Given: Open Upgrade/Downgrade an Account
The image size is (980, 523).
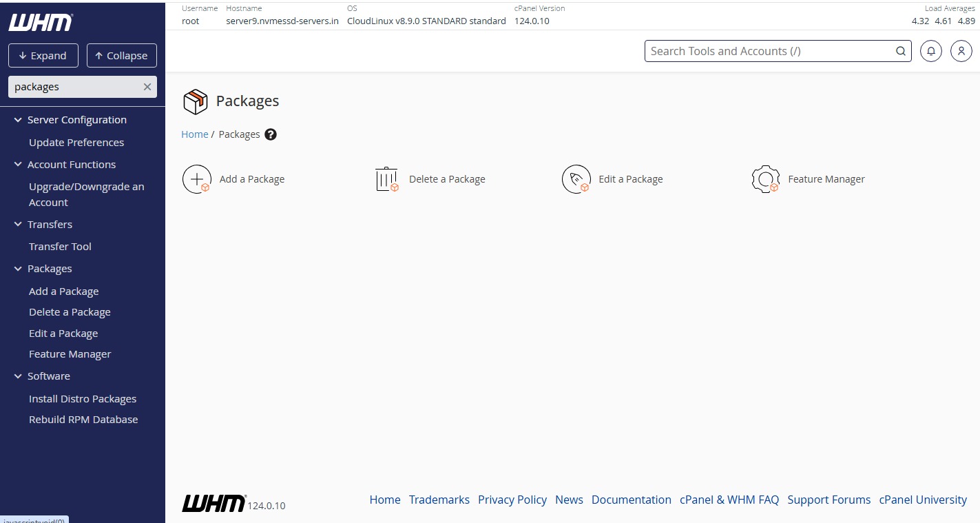Looking at the screenshot, I should pos(87,194).
